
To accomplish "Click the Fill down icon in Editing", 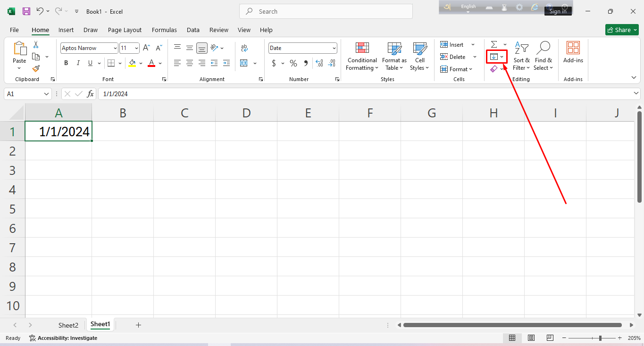I will click(x=493, y=57).
